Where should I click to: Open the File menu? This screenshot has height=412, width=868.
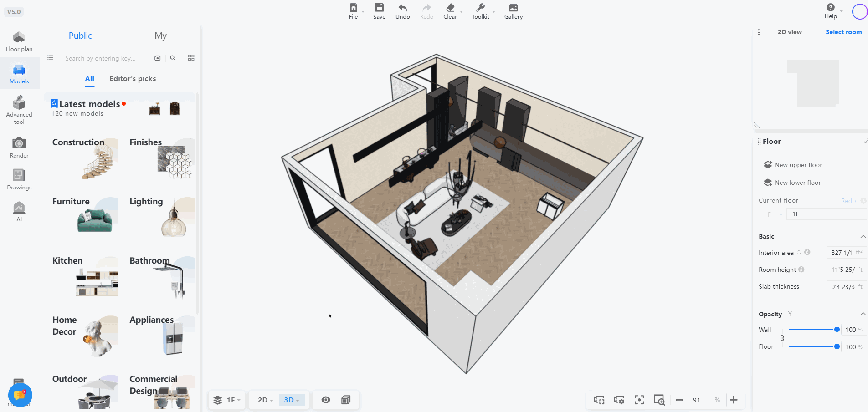click(354, 11)
